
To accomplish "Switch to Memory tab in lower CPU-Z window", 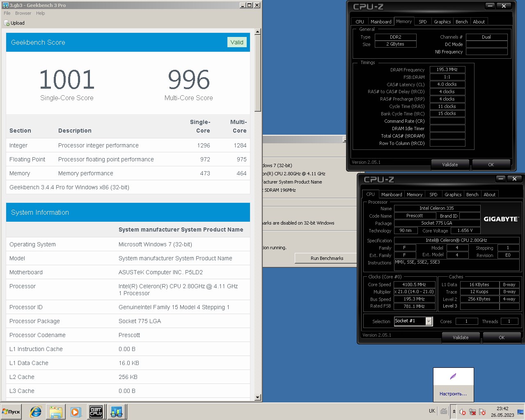I will click(415, 195).
